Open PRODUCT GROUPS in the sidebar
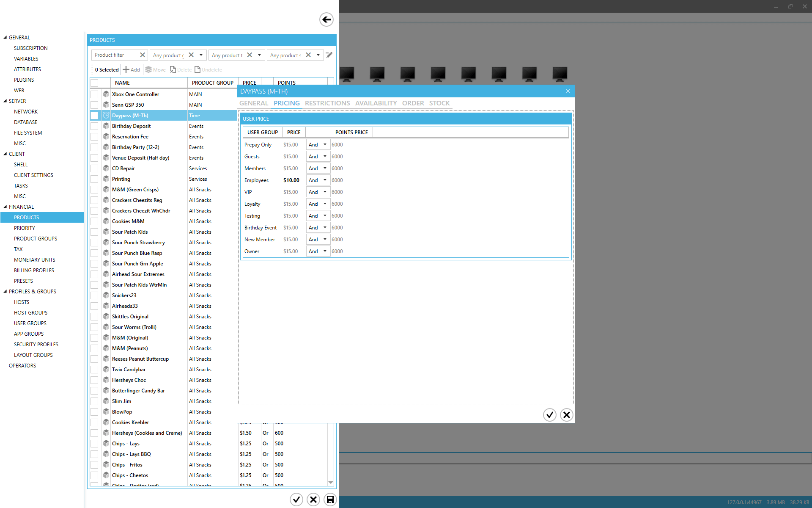Image resolution: width=812 pixels, height=508 pixels. click(36, 239)
